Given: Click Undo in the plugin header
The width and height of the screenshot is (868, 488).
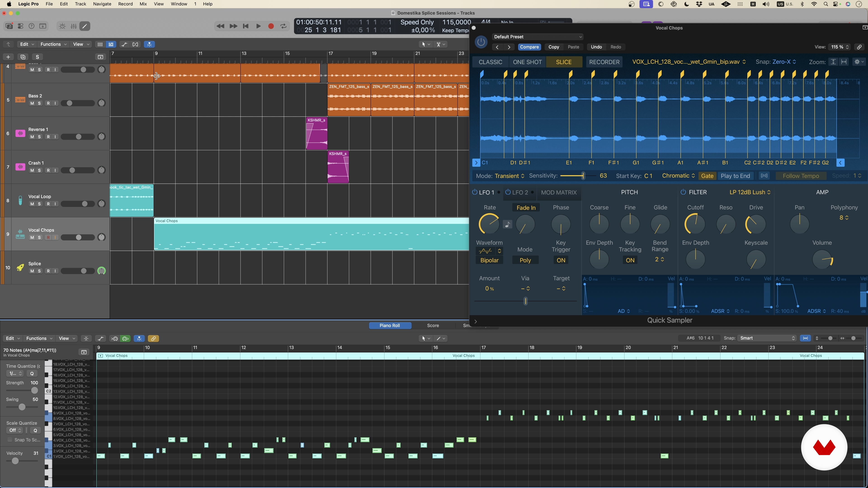Looking at the screenshot, I should click(x=596, y=47).
